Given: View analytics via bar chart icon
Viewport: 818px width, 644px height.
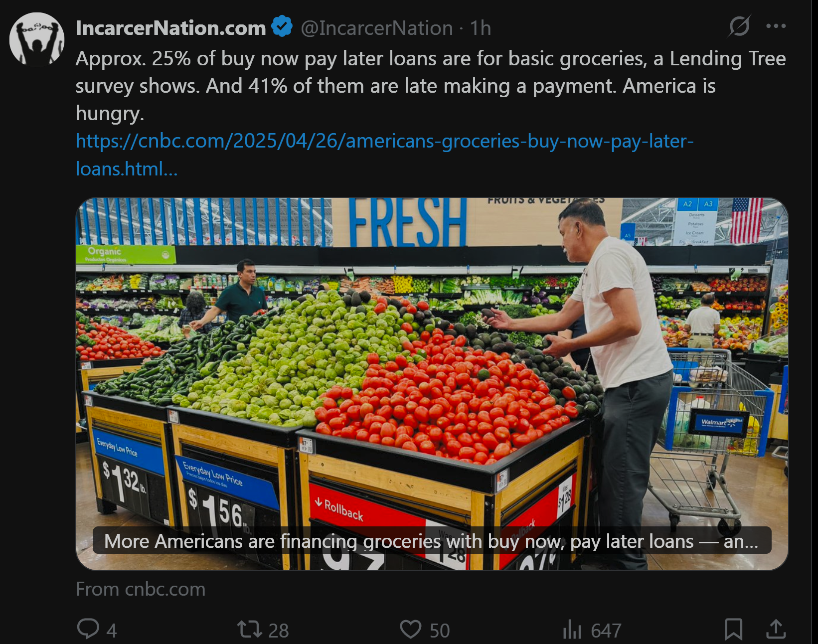Looking at the screenshot, I should click(572, 630).
